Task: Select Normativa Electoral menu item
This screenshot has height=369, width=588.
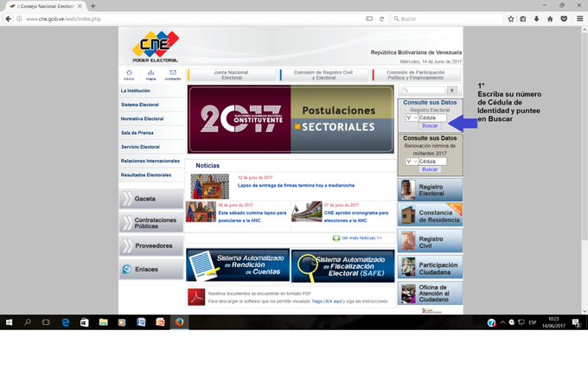Action: click(142, 118)
